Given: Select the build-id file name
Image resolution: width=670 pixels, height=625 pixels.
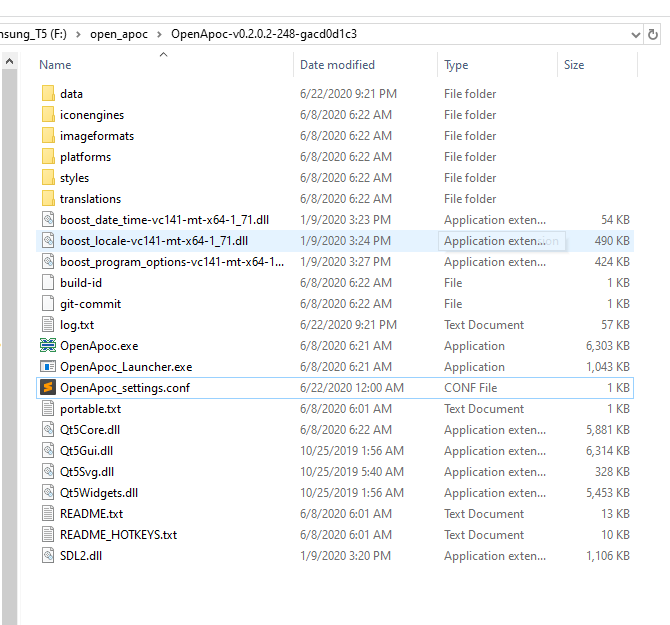Looking at the screenshot, I should (x=81, y=283).
